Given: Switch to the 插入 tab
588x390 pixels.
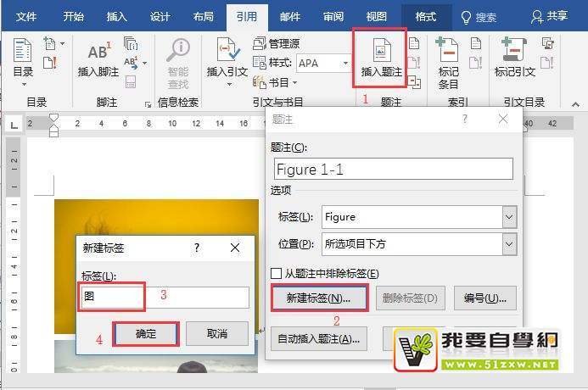Looking at the screenshot, I should coord(116,17).
